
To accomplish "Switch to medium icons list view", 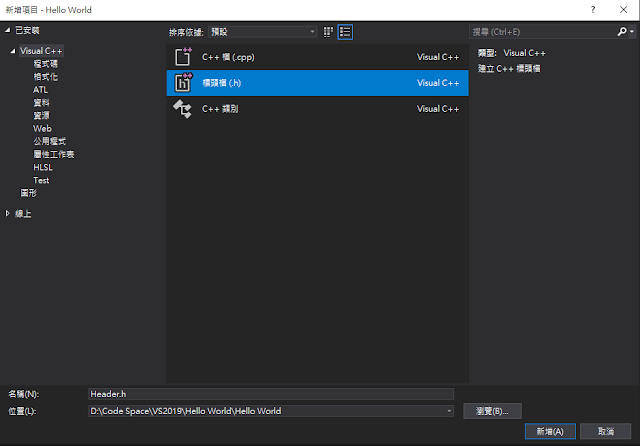I will (x=345, y=32).
